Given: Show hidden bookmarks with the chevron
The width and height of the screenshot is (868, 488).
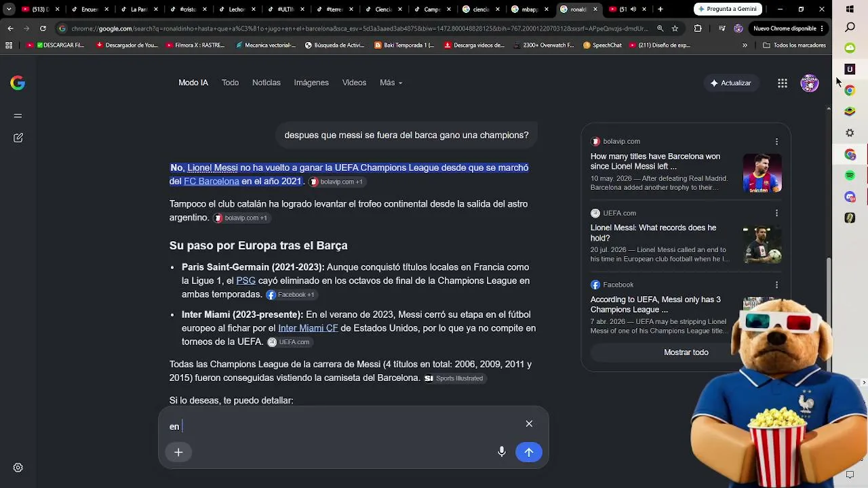Looking at the screenshot, I should pyautogui.click(x=745, y=45).
